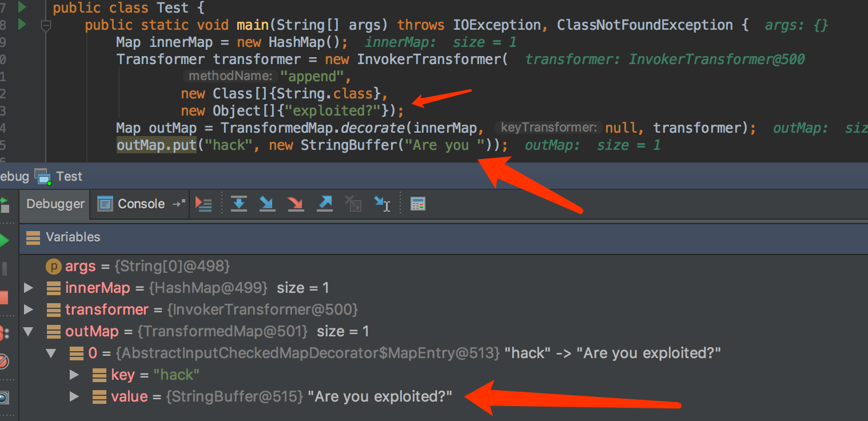Click the Step Over debugger icon
Image resolution: width=868 pixels, height=421 pixels.
point(239,204)
